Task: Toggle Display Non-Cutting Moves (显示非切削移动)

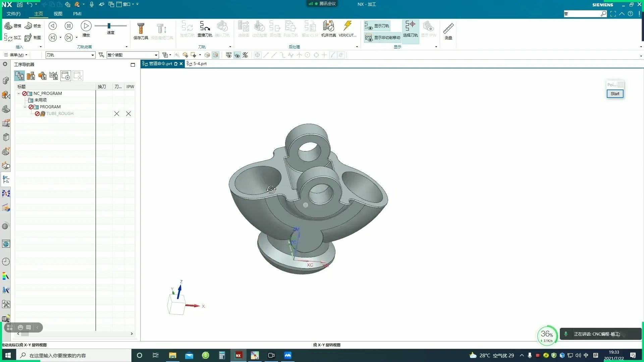Action: 383,38
